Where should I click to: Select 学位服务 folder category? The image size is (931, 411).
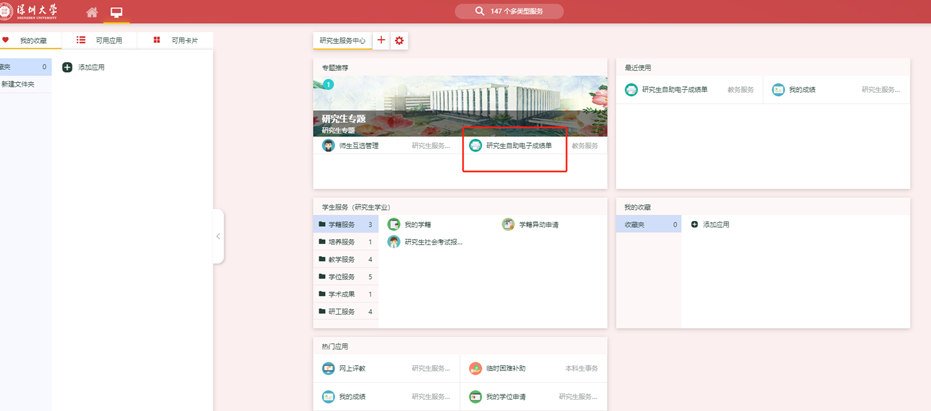341,277
